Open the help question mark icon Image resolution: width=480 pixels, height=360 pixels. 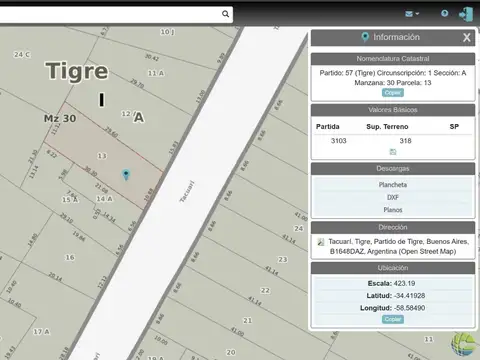click(444, 13)
